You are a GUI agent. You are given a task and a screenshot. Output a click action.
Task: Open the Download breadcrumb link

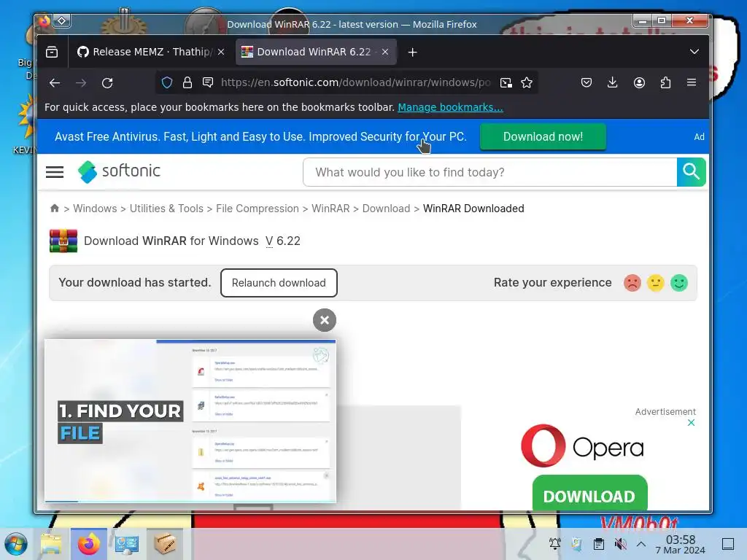pos(386,209)
